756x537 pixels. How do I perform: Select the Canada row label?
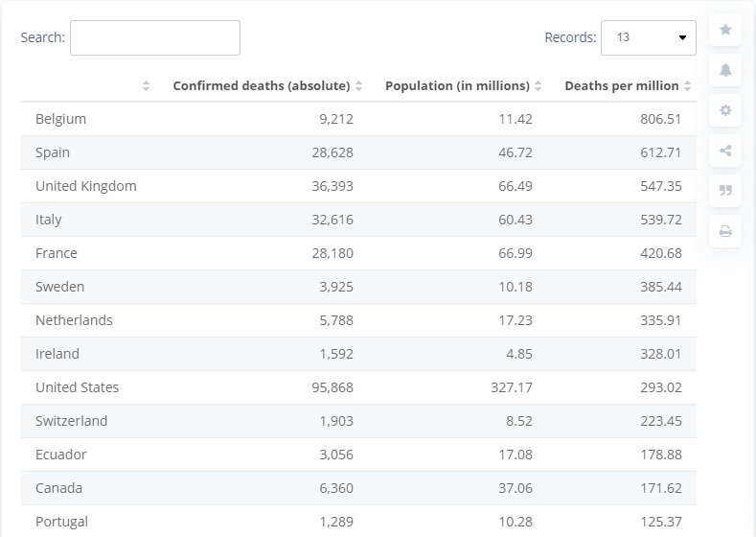(x=58, y=488)
